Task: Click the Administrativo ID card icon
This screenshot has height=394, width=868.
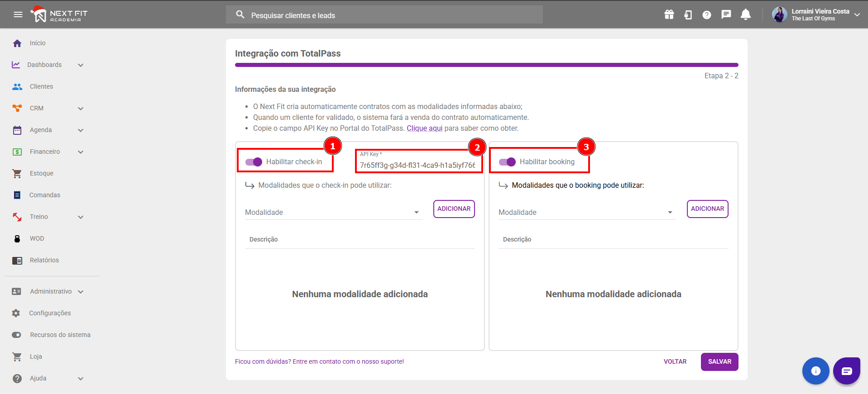Action: point(17,291)
